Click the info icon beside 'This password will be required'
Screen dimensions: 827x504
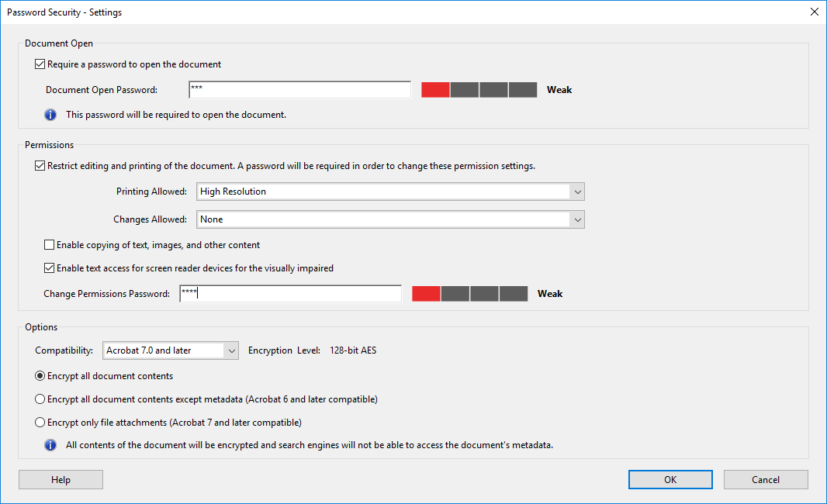pos(50,115)
